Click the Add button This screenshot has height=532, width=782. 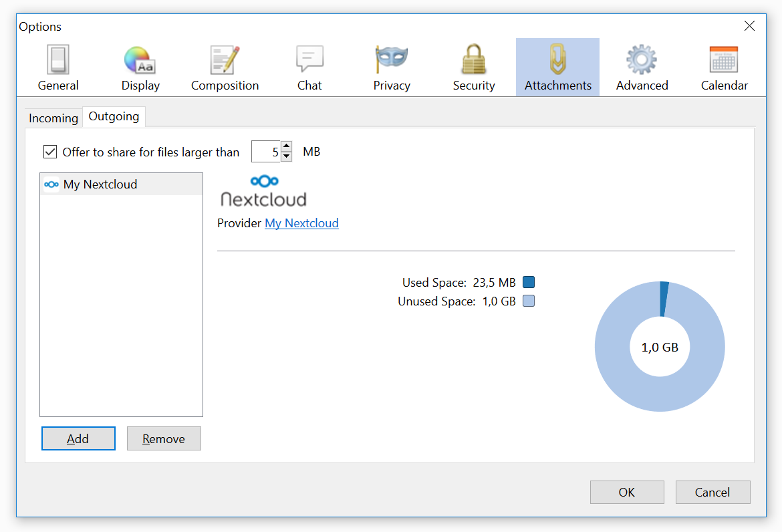tap(78, 438)
